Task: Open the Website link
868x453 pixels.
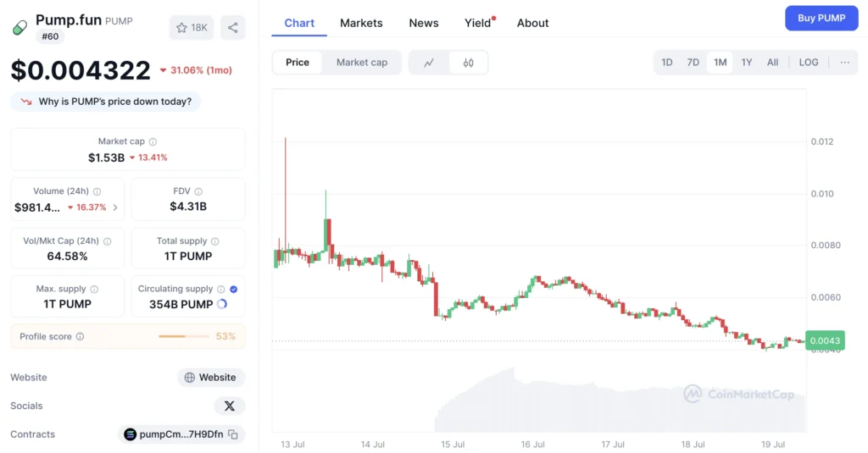Action: pos(210,378)
